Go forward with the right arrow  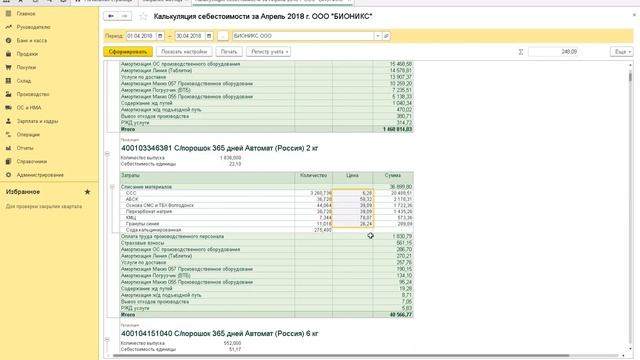[x=124, y=16]
